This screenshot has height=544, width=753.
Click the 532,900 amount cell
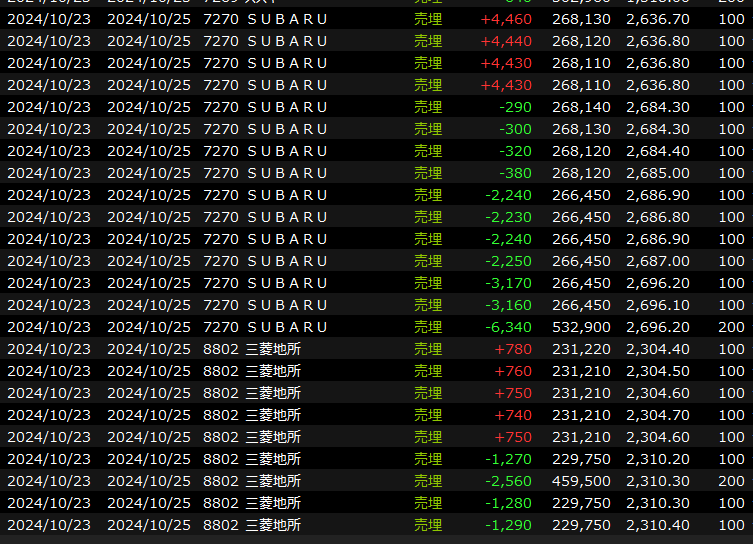[x=581, y=327]
